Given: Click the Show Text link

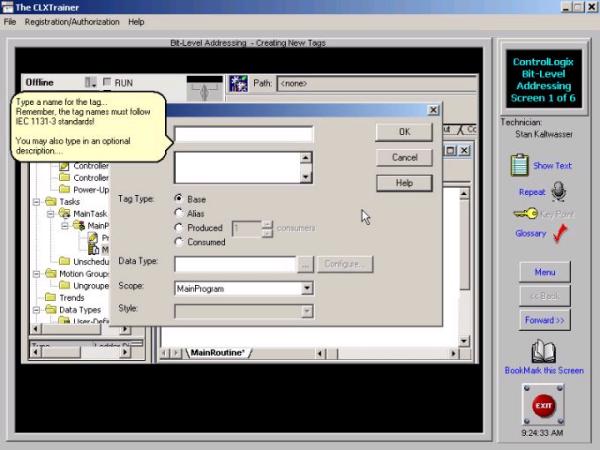Looking at the screenshot, I should coord(552,165).
